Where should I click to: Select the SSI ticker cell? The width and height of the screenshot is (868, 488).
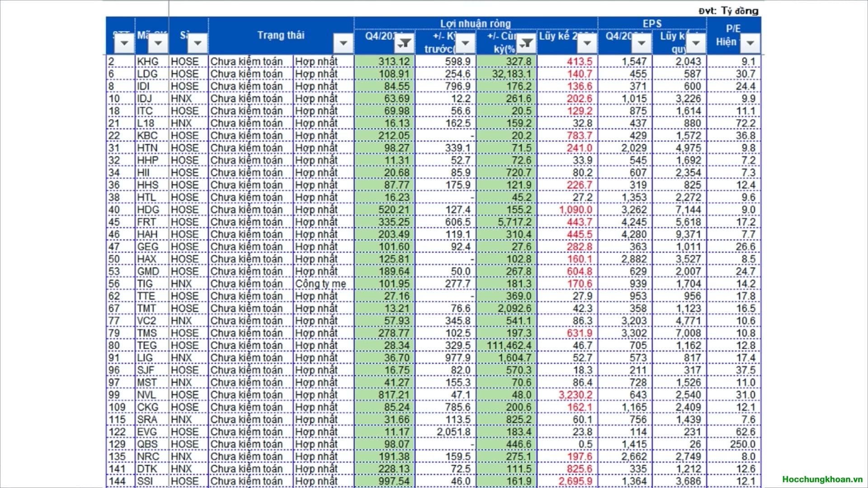[146, 481]
